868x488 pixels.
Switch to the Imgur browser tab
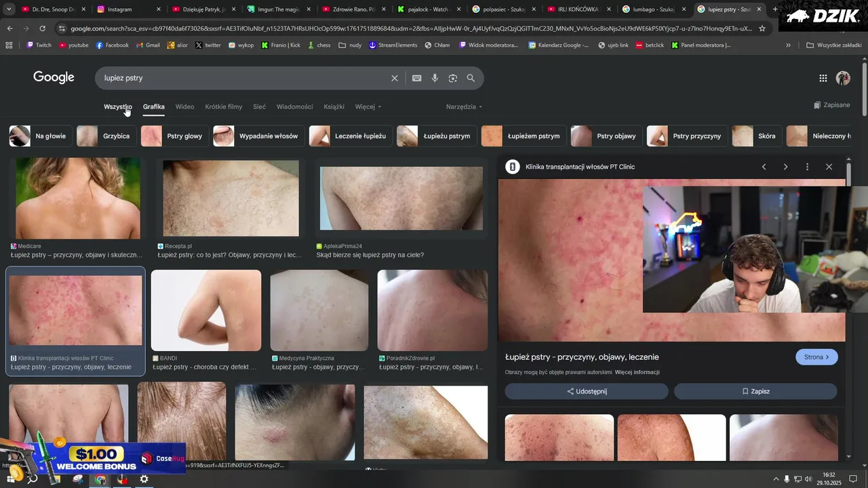pos(278,9)
